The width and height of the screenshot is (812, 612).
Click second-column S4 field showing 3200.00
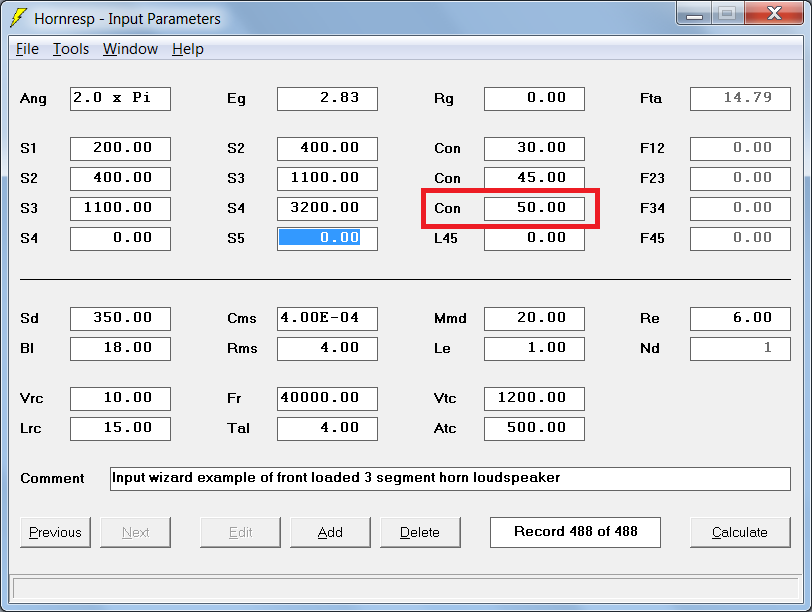coord(327,209)
